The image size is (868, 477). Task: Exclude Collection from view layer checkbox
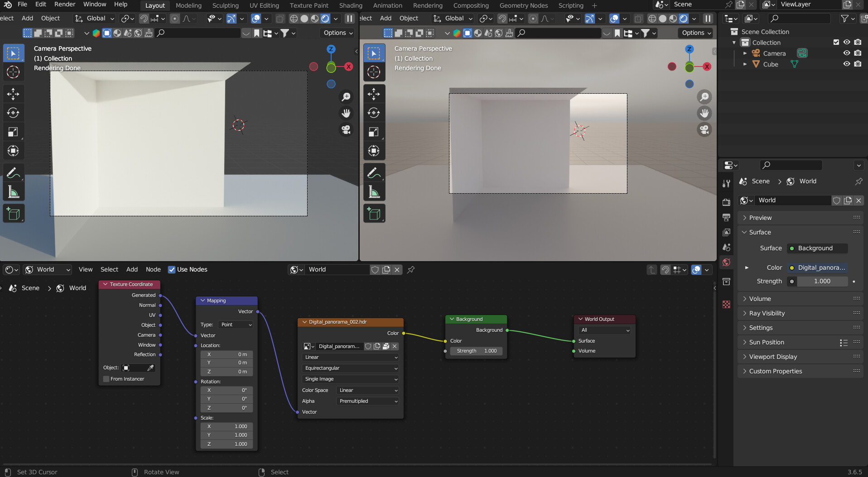[x=836, y=43]
